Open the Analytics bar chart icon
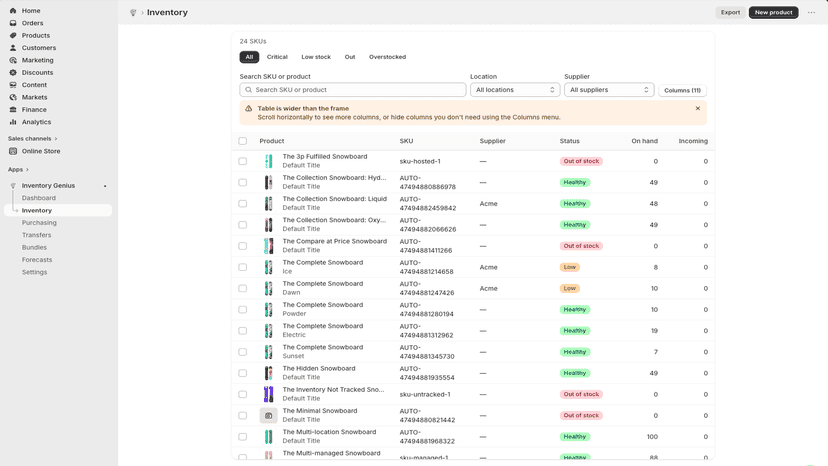 pyautogui.click(x=13, y=122)
